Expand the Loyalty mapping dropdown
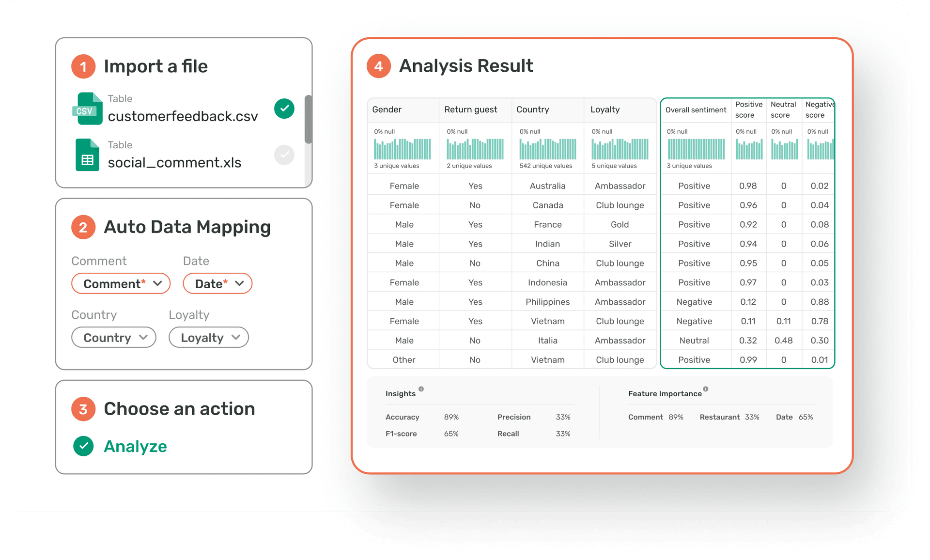 coord(209,338)
